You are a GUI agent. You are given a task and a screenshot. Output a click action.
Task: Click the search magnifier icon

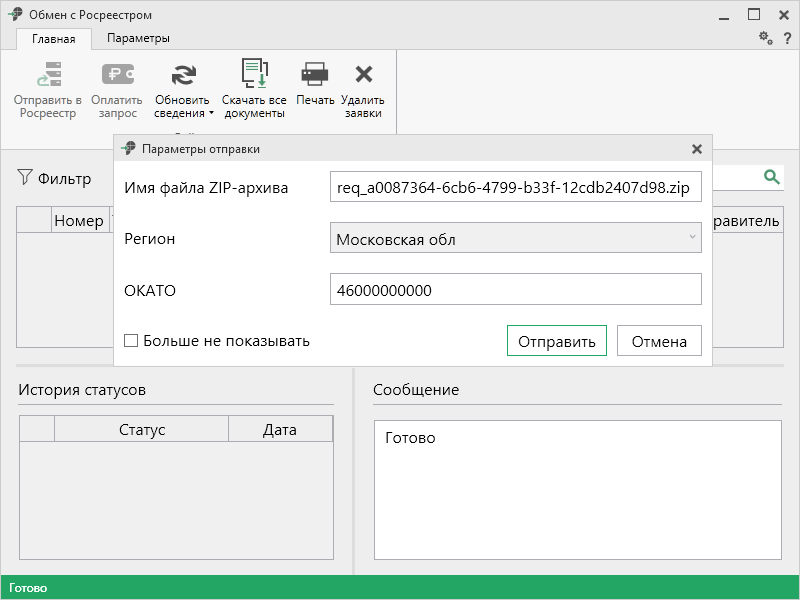[x=771, y=177]
